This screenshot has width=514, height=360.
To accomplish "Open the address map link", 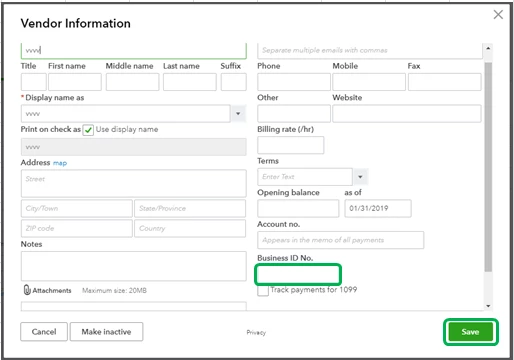I will tap(60, 163).
